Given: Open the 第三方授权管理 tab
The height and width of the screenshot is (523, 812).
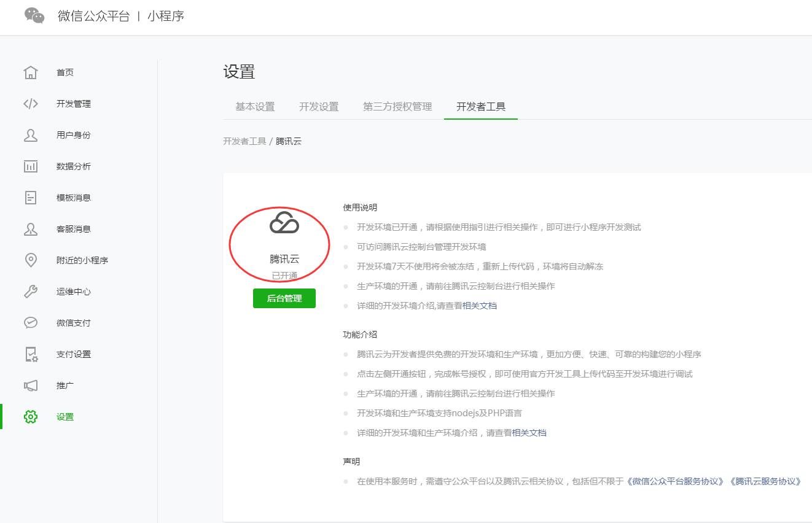Looking at the screenshot, I should point(397,107).
